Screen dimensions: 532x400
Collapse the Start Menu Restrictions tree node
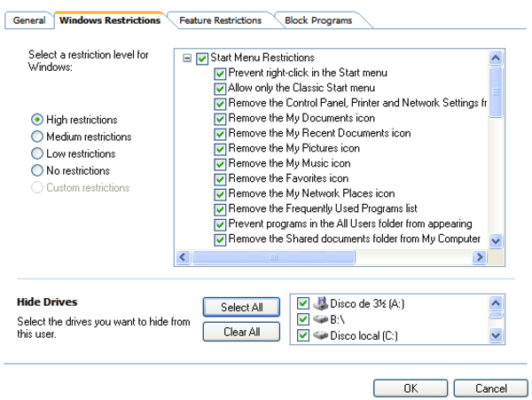pos(187,59)
